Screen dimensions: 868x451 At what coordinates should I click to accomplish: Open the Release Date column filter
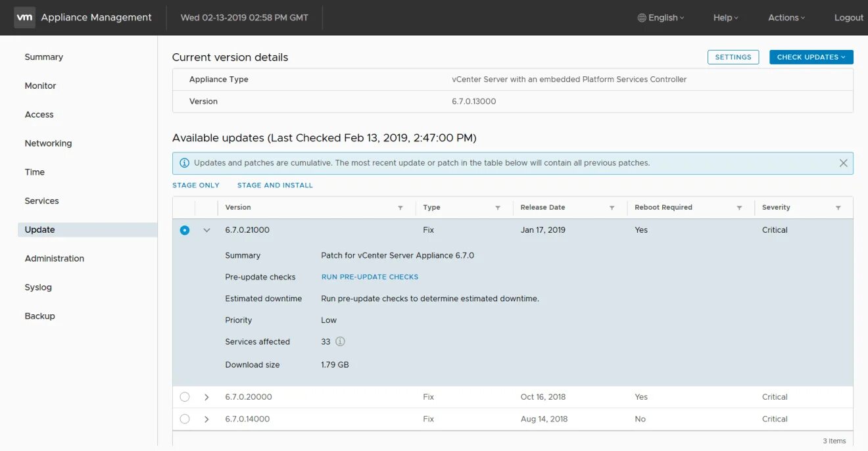pyautogui.click(x=612, y=208)
